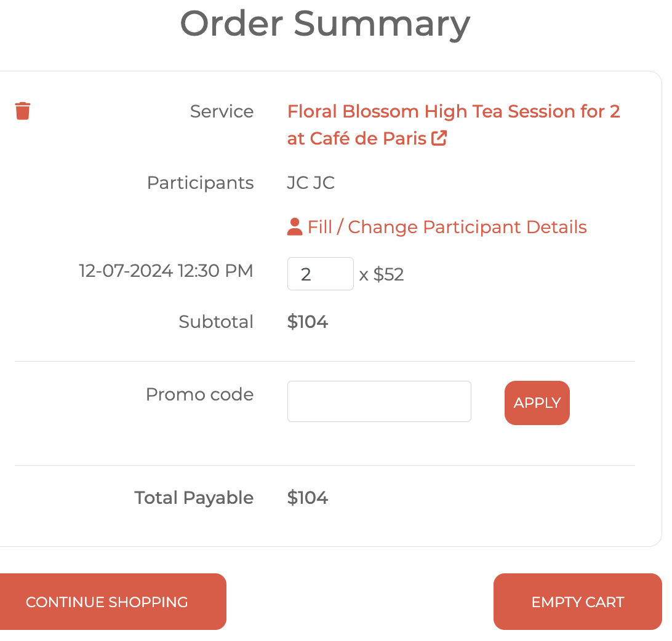Hit the EMPTY CART button
The image size is (672, 641).
coord(577,602)
